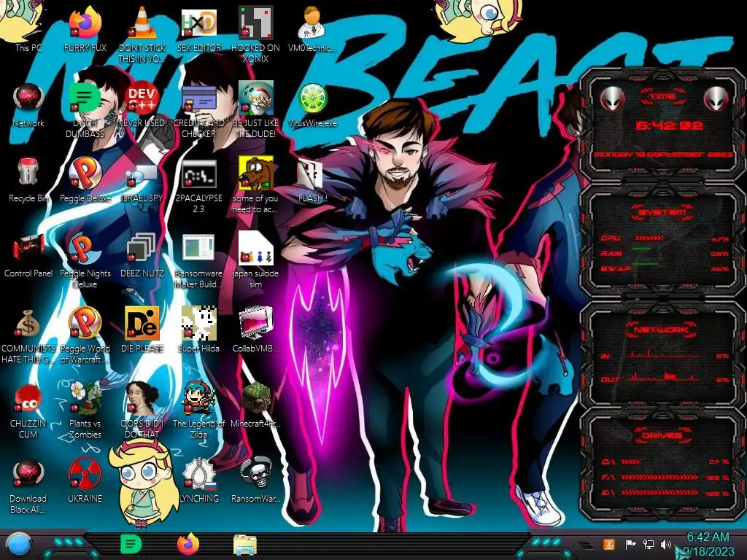Select the Ransomware Maker Build... icon
The height and width of the screenshot is (560, 747).
point(199,248)
